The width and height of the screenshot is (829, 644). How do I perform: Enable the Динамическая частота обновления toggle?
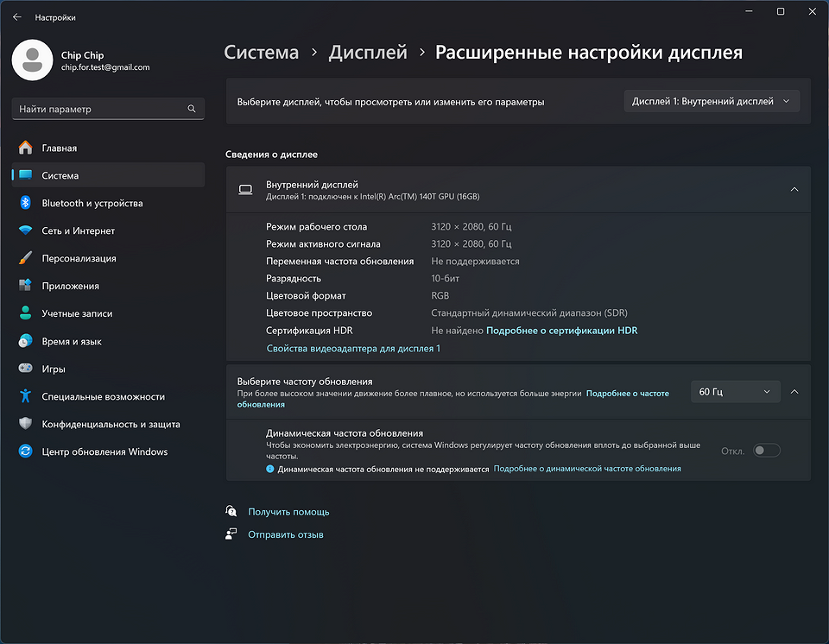(x=767, y=450)
